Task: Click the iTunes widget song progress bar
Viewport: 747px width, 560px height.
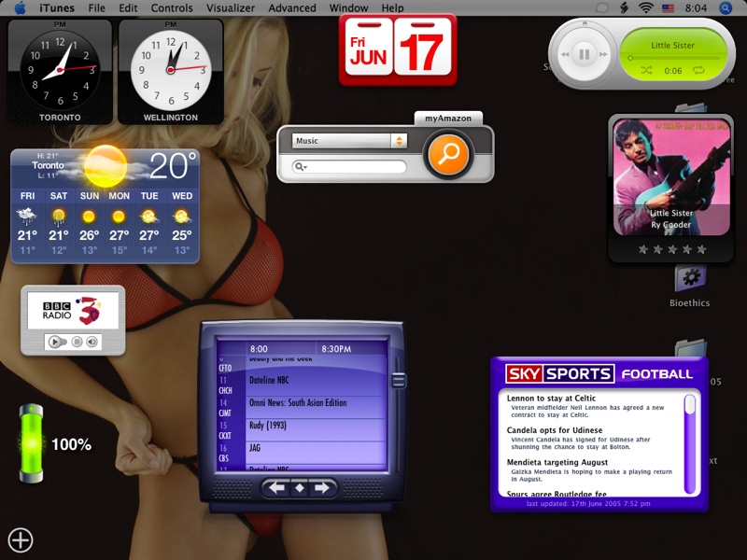Action: (x=672, y=58)
